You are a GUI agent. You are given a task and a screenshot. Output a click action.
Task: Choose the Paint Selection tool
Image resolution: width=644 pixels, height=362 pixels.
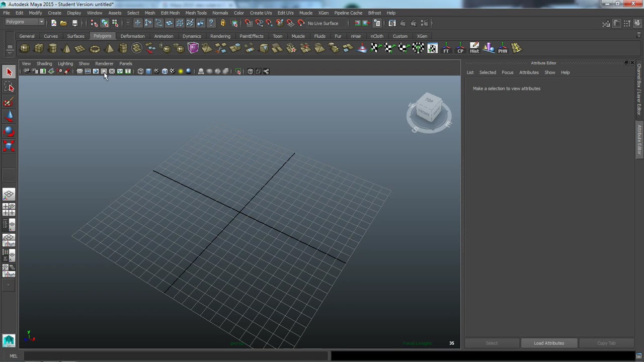(x=9, y=103)
